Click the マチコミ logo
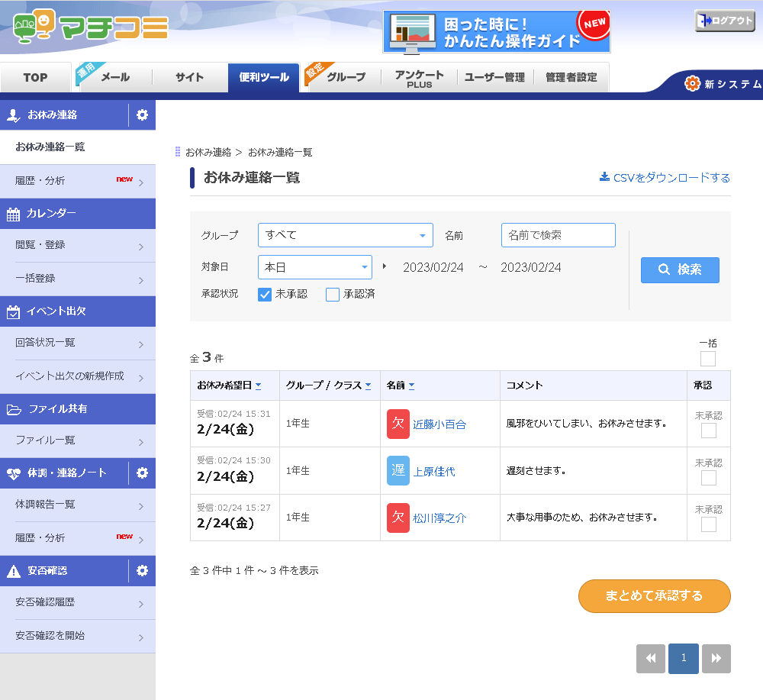Screen dimensions: 763x700 (91, 26)
